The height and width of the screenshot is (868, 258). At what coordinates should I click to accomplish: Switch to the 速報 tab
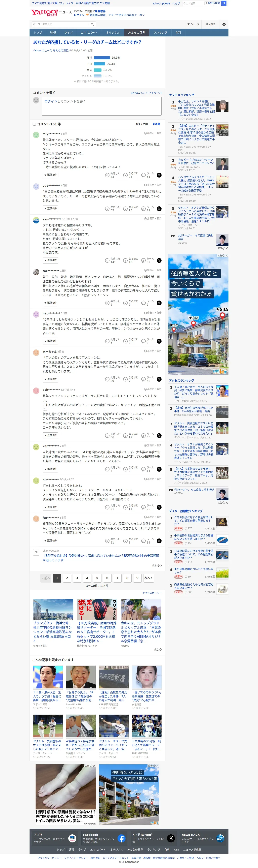click(x=53, y=33)
